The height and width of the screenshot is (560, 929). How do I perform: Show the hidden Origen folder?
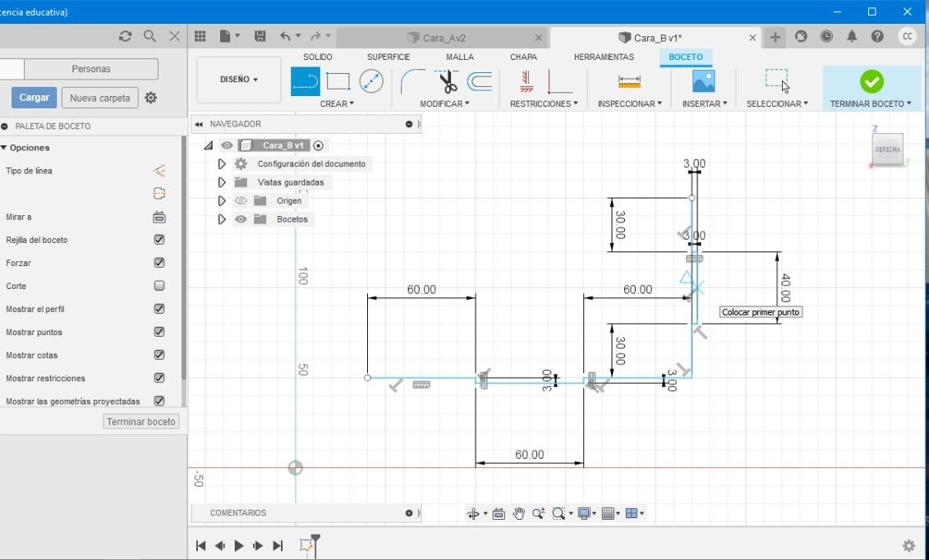click(x=241, y=200)
